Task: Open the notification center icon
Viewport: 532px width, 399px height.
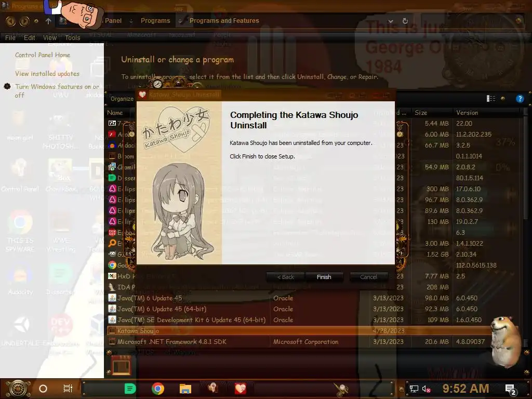Action: click(510, 389)
